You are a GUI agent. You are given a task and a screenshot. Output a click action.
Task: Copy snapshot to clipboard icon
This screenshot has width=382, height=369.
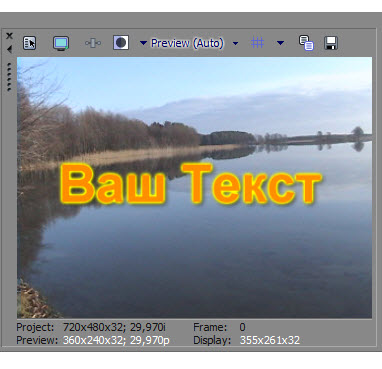coord(306,43)
